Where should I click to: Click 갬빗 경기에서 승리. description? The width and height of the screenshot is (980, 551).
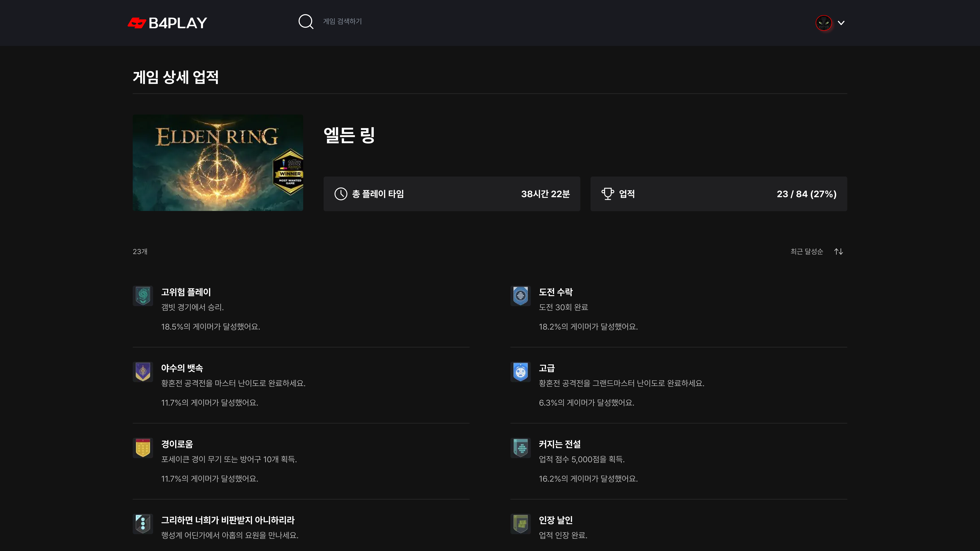coord(193,307)
